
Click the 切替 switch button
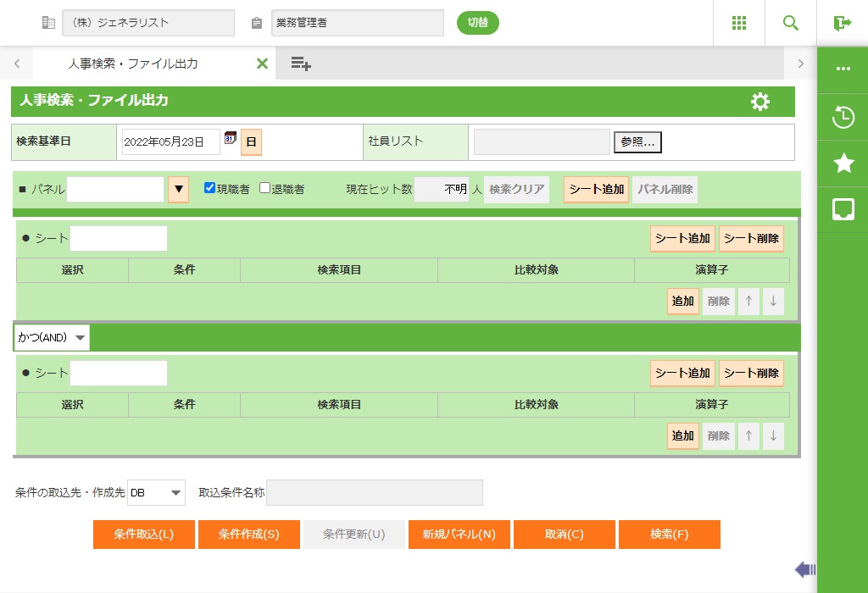[x=478, y=23]
